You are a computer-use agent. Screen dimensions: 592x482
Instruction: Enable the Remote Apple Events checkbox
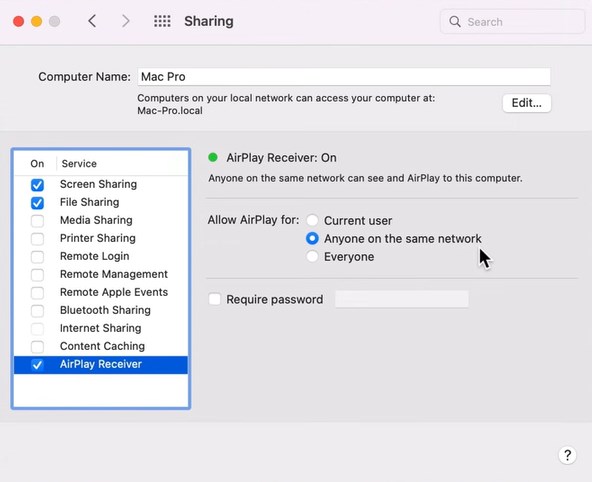[x=37, y=293]
